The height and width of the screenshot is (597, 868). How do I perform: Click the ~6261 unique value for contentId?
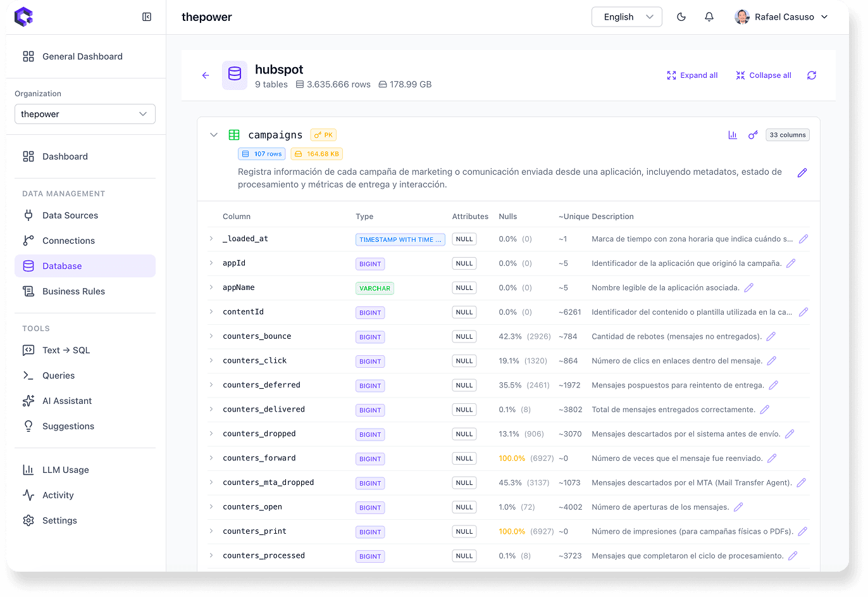571,312
